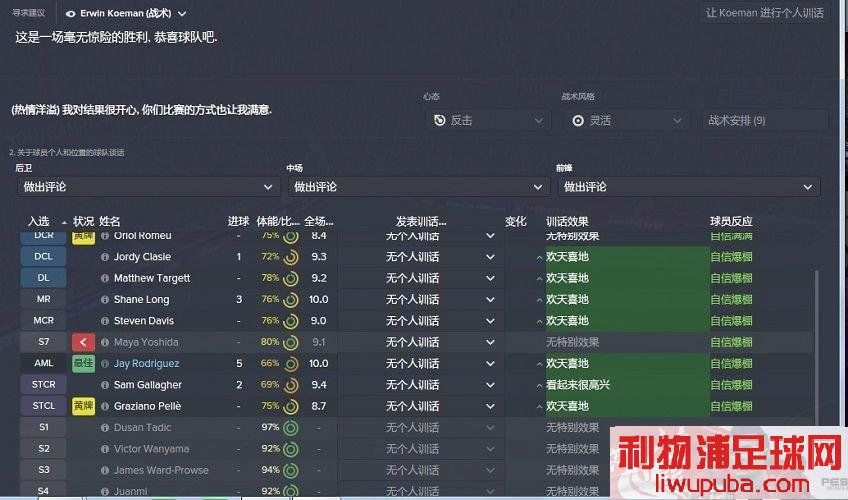Viewport: 848px width, 500px height.
Task: Open info icon for Steven Davis
Action: [x=105, y=321]
